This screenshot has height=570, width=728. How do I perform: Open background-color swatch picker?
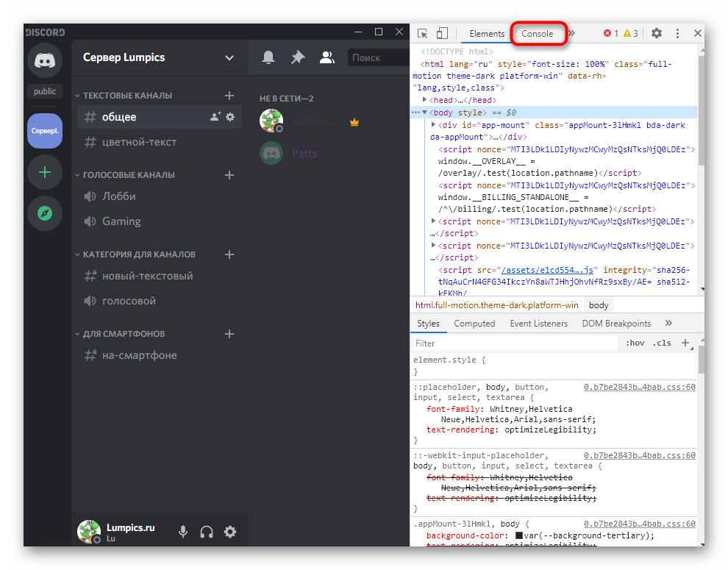[519, 535]
